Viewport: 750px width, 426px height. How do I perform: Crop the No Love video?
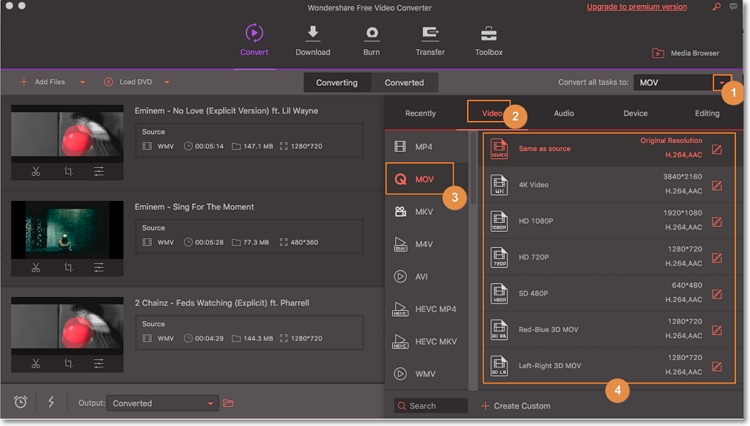point(68,171)
